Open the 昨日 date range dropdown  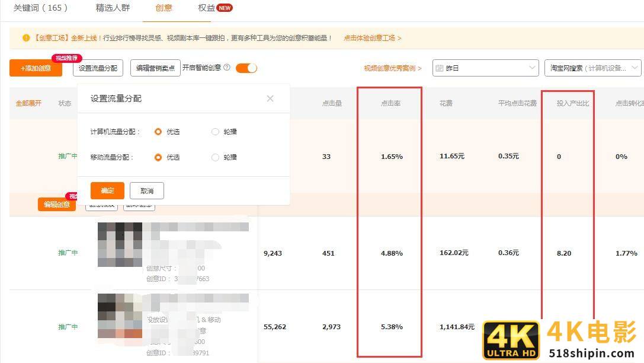[x=485, y=68]
